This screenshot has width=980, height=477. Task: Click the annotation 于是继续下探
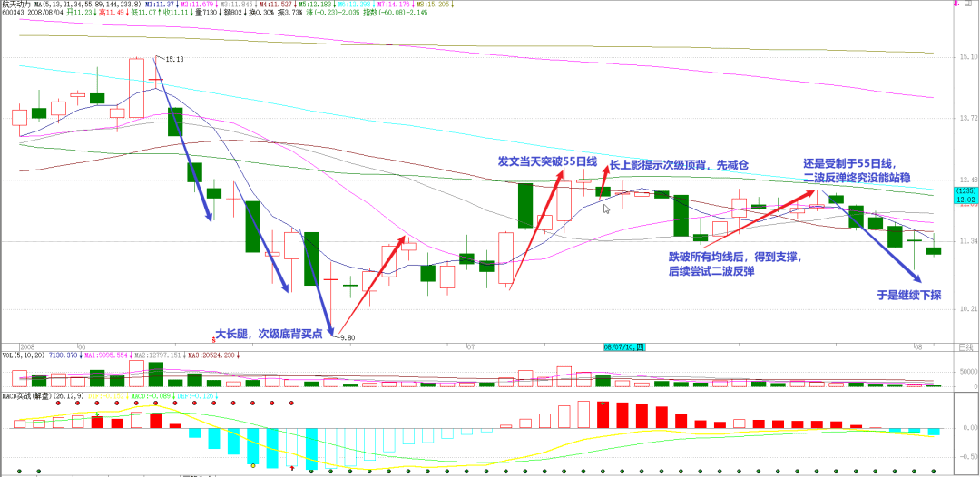click(908, 295)
